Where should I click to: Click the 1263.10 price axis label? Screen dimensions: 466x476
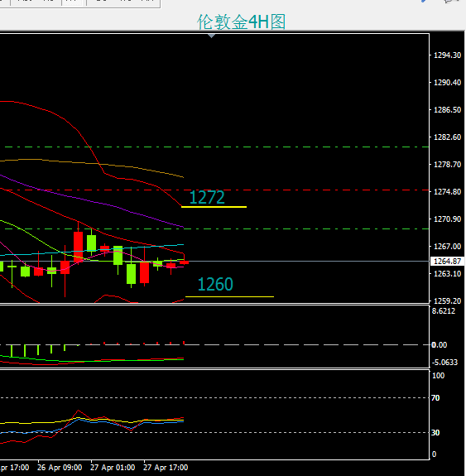[447, 274]
